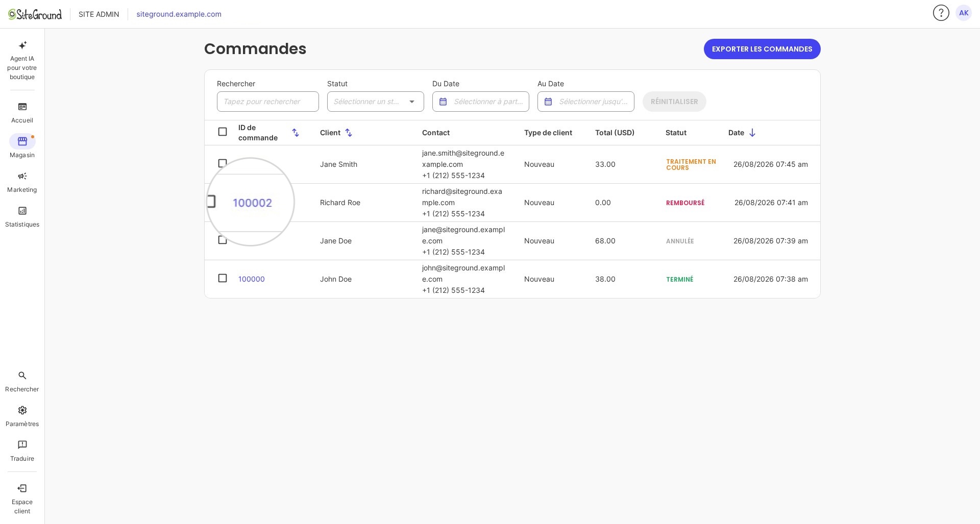Click the Total (USD) column header
This screenshot has width=980, height=524.
[615, 133]
